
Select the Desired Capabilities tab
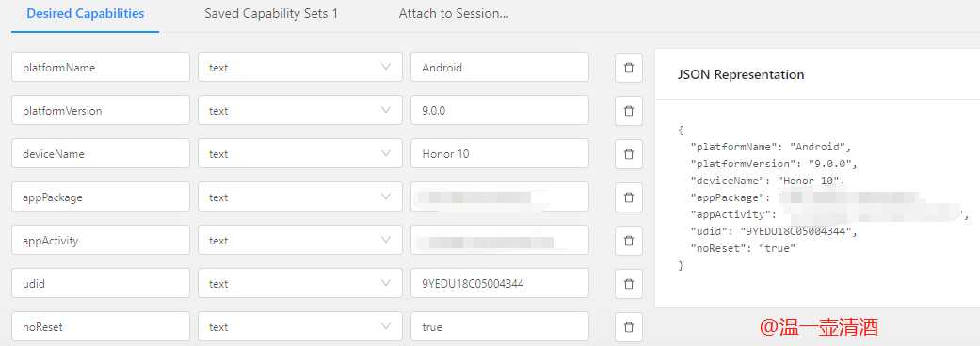[86, 14]
